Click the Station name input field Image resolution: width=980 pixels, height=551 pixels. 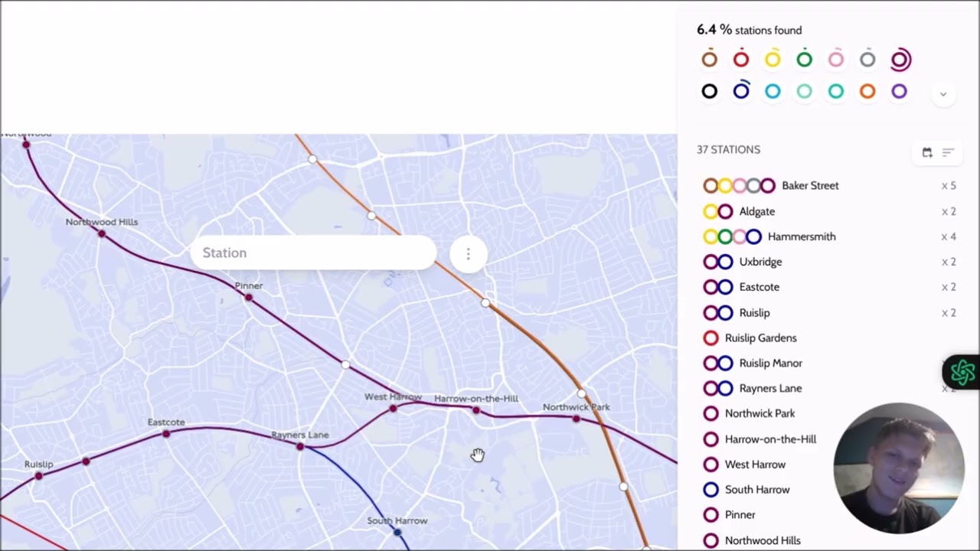[x=312, y=253]
